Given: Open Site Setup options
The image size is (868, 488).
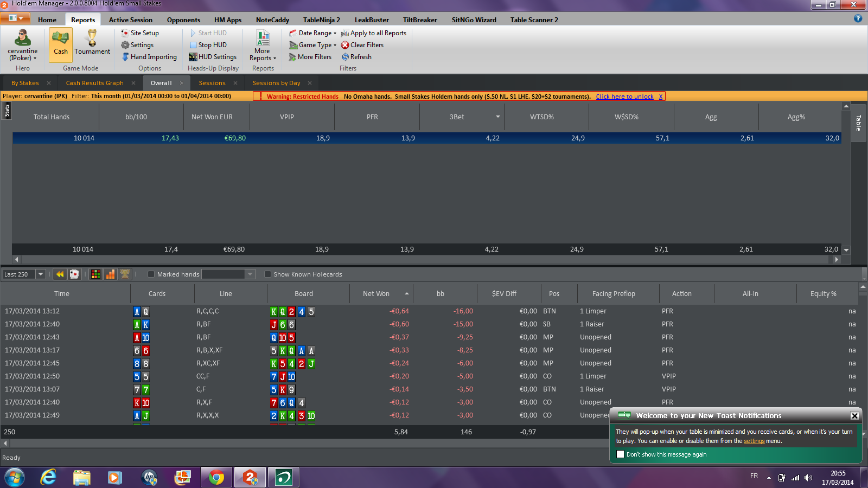Looking at the screenshot, I should coord(140,33).
